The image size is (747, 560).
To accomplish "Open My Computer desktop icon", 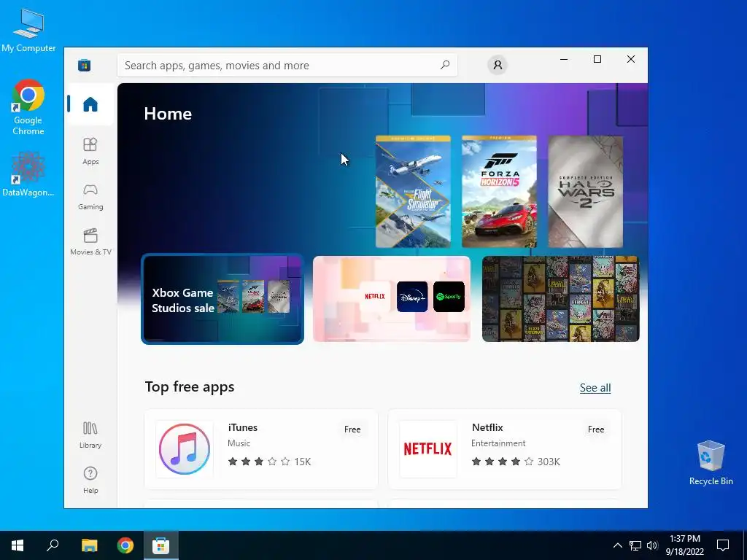I will pyautogui.click(x=28, y=31).
